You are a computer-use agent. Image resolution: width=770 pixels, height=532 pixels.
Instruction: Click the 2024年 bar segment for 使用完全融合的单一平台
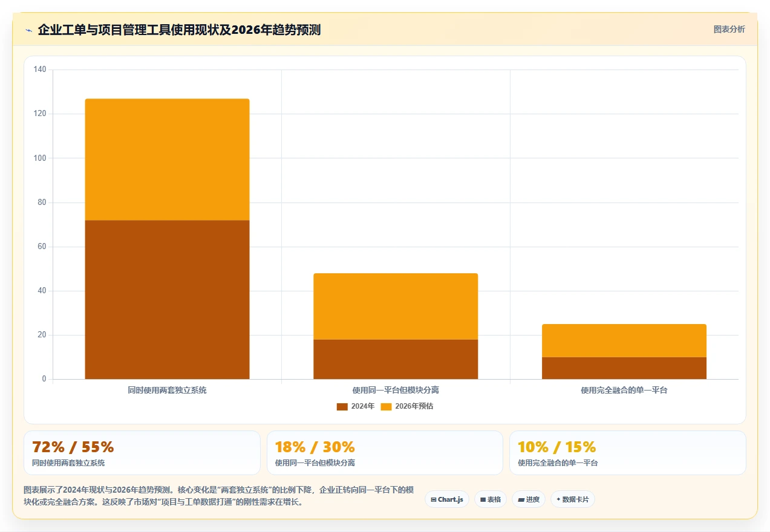coord(624,368)
